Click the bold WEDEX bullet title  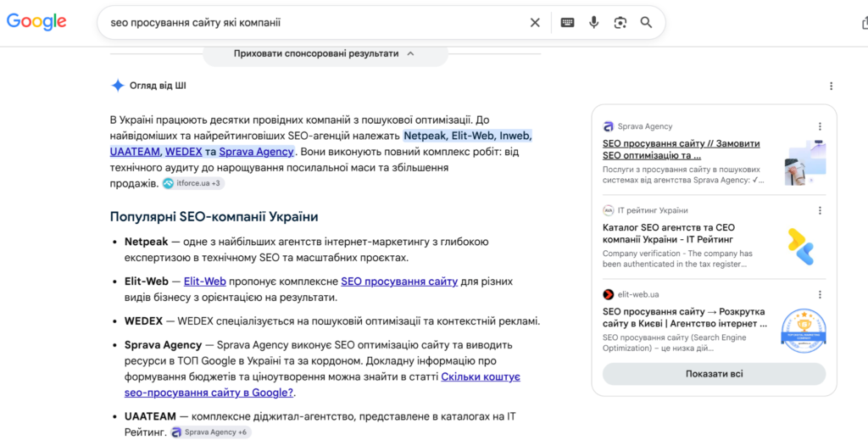click(x=143, y=321)
